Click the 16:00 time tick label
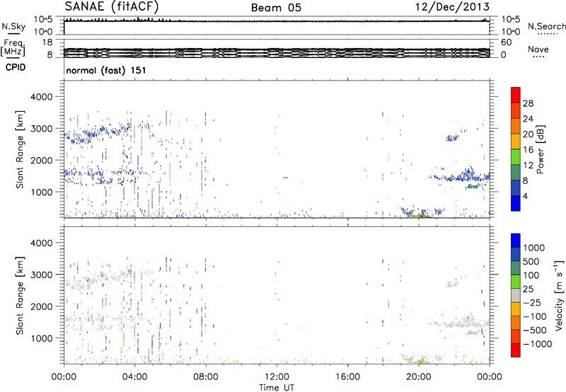The width and height of the screenshot is (566, 392). coord(347,377)
